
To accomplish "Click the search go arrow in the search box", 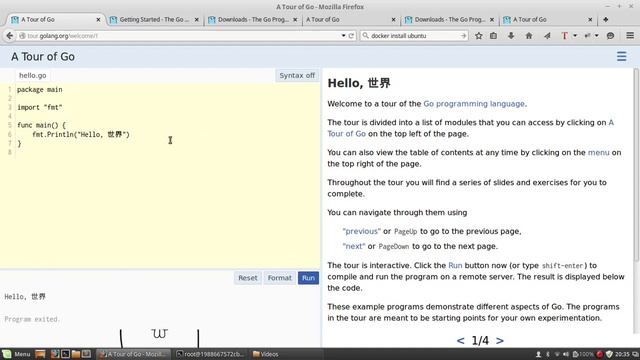I will [x=463, y=36].
